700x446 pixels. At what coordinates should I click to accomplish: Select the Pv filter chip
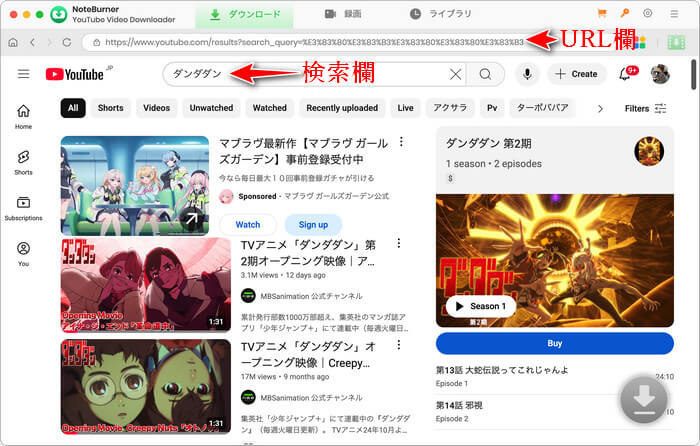[492, 108]
